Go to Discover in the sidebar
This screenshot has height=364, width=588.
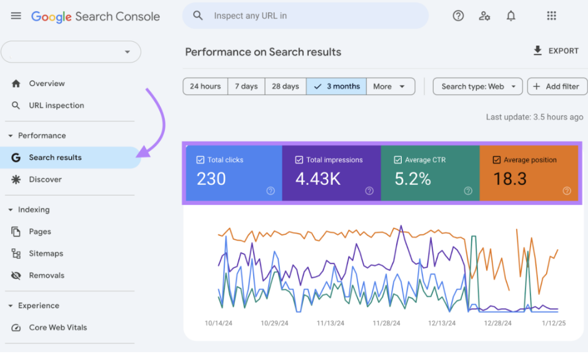click(x=45, y=179)
